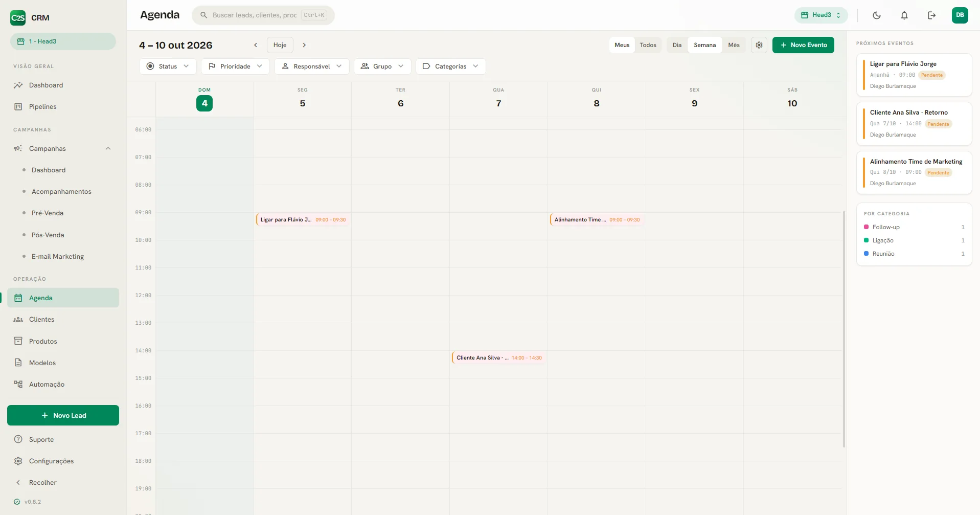Open Dashboard in Visão Geral section
This screenshot has height=515, width=980.
pos(63,85)
